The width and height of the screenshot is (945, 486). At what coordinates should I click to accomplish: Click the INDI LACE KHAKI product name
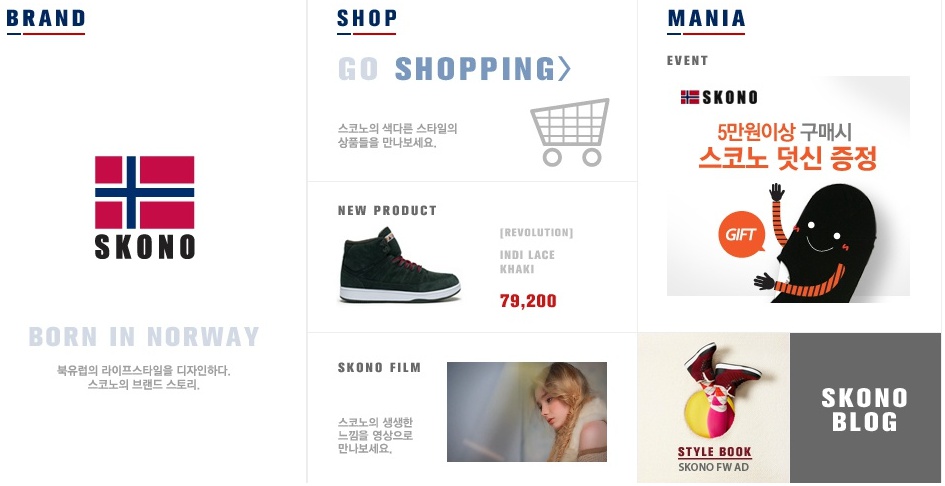[527, 262]
